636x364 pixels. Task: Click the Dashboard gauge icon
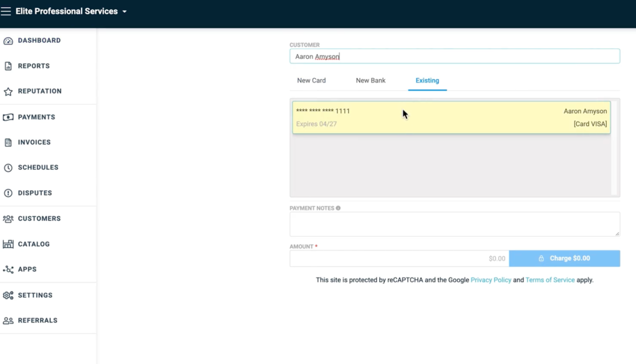tap(8, 41)
